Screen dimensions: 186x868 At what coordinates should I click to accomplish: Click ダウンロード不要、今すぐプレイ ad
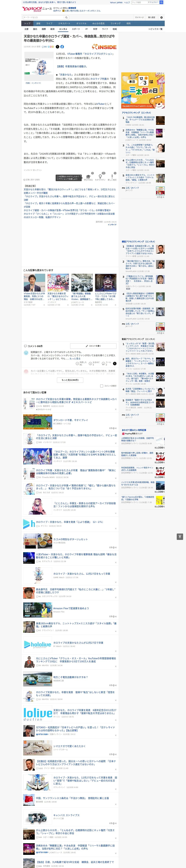pyautogui.click(x=70, y=420)
